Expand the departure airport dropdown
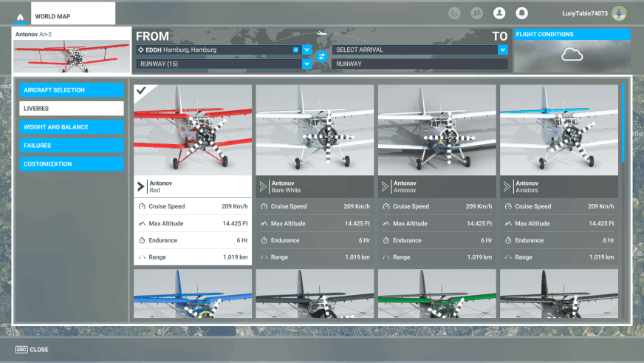 click(x=306, y=50)
